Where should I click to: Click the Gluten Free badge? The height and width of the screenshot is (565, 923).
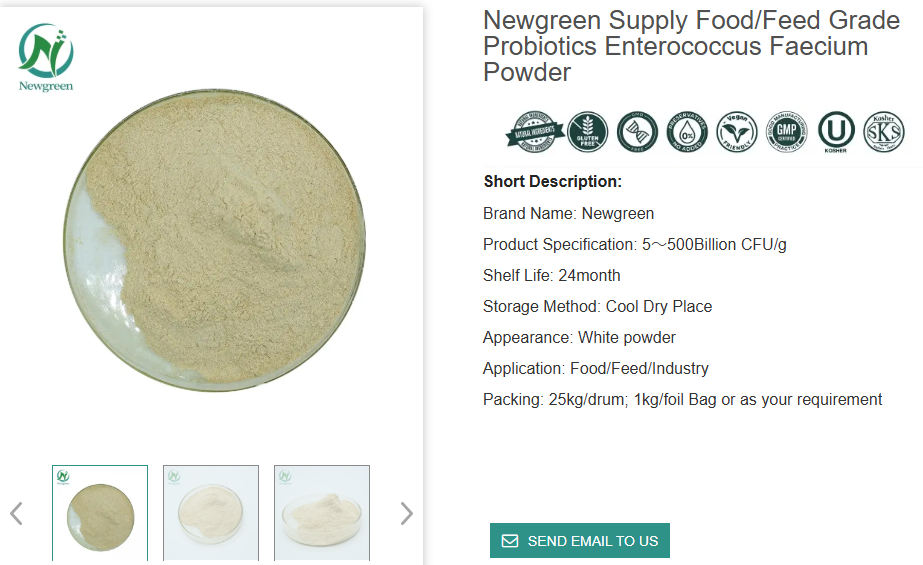587,131
